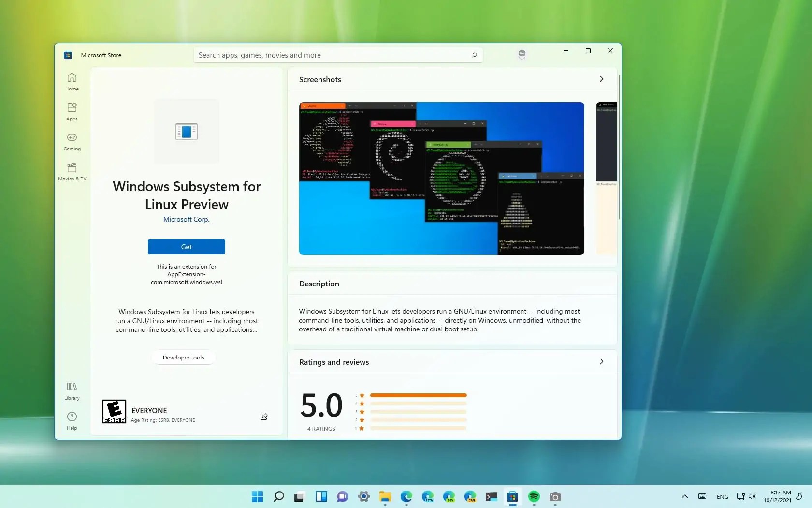Go to the Library section
Screen dimensions: 812x508
72,391
